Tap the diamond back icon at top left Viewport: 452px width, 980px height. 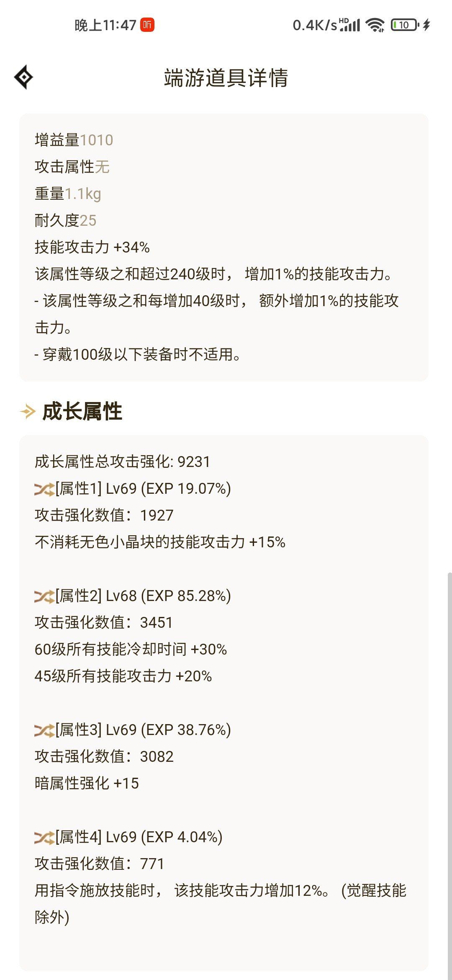coord(24,77)
